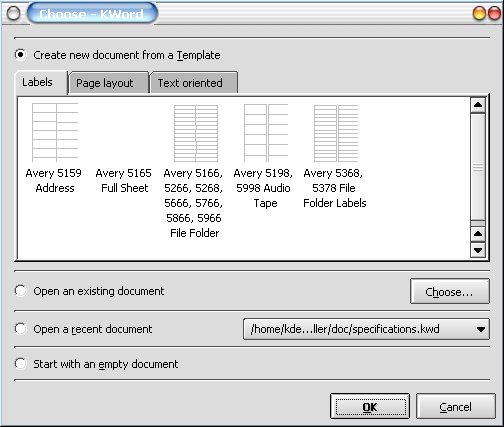Choose the Avery 5198 Audio Tape template icon
This screenshot has height=427, width=504.
tap(266, 133)
